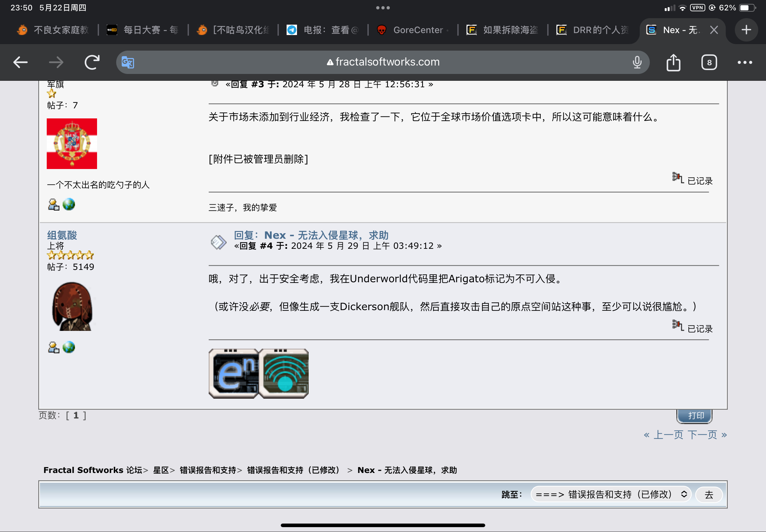Click the reply page icon next to 回复 #4

218,242
